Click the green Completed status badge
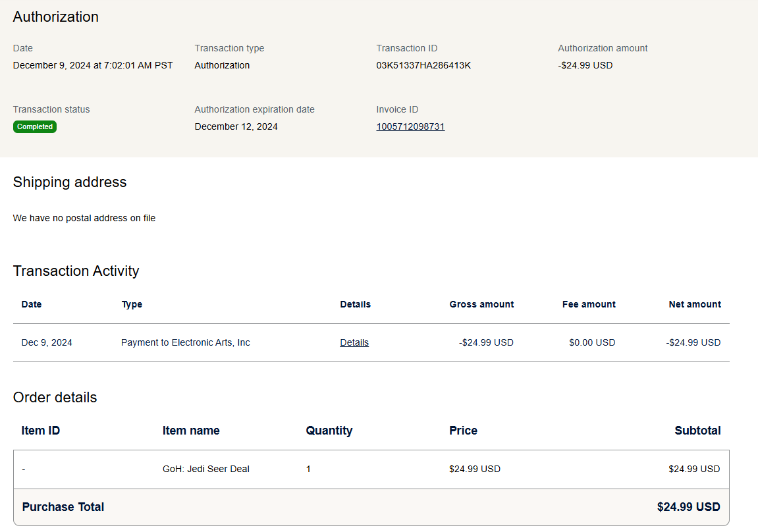This screenshot has height=532, width=758. pyautogui.click(x=35, y=126)
